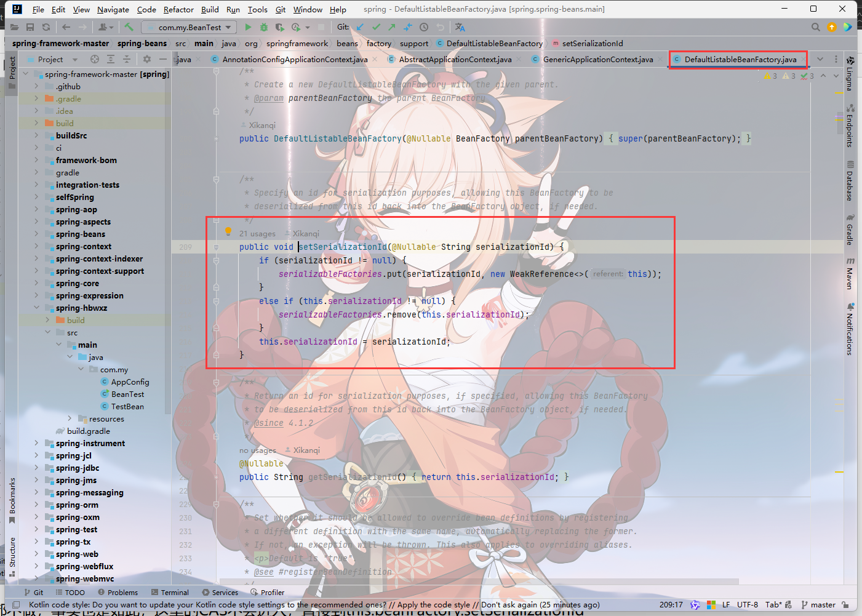Save all files via floppy disk icon
The width and height of the screenshot is (862, 616).
click(30, 27)
